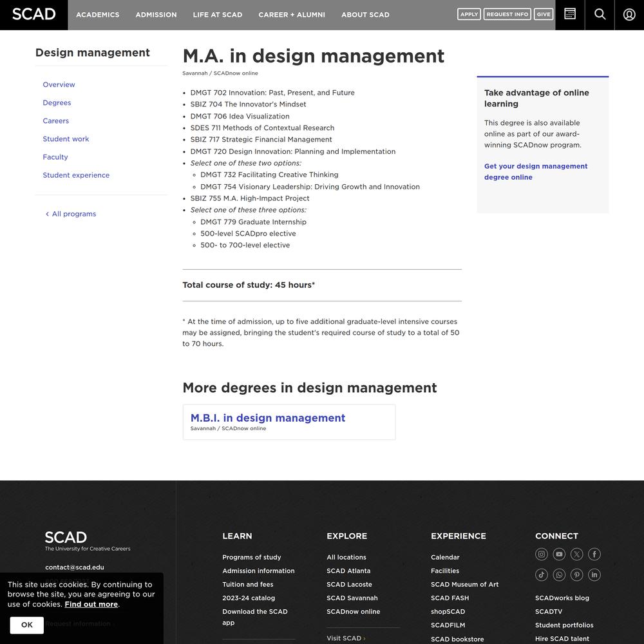This screenshot has height=644, width=644.
Task: Open the Faculty sidebar link
Action: click(x=55, y=157)
